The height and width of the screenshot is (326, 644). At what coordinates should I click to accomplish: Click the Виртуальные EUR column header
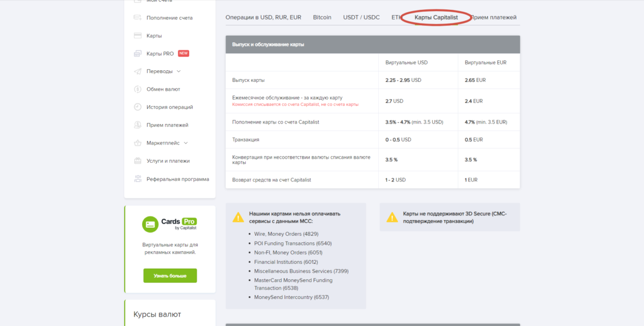[x=485, y=63]
